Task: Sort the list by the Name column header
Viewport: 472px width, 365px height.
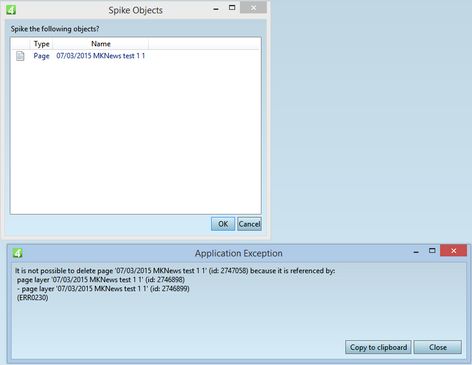Action: click(101, 44)
